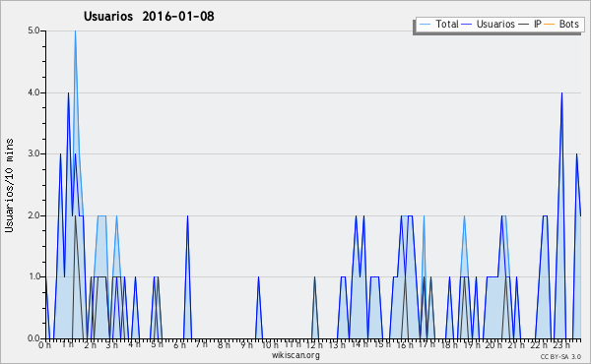591x364 pixels.
Task: Click the y-axis value 2.0
Action: click(x=33, y=215)
